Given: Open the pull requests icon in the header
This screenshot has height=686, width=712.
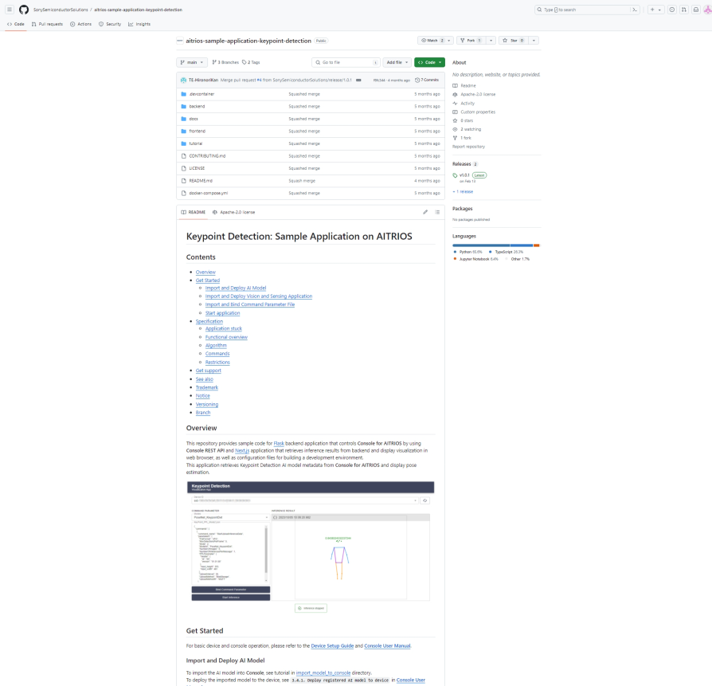Looking at the screenshot, I should coord(684,10).
